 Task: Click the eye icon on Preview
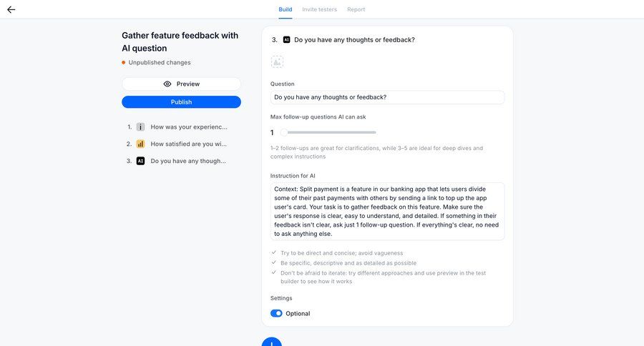pos(167,84)
